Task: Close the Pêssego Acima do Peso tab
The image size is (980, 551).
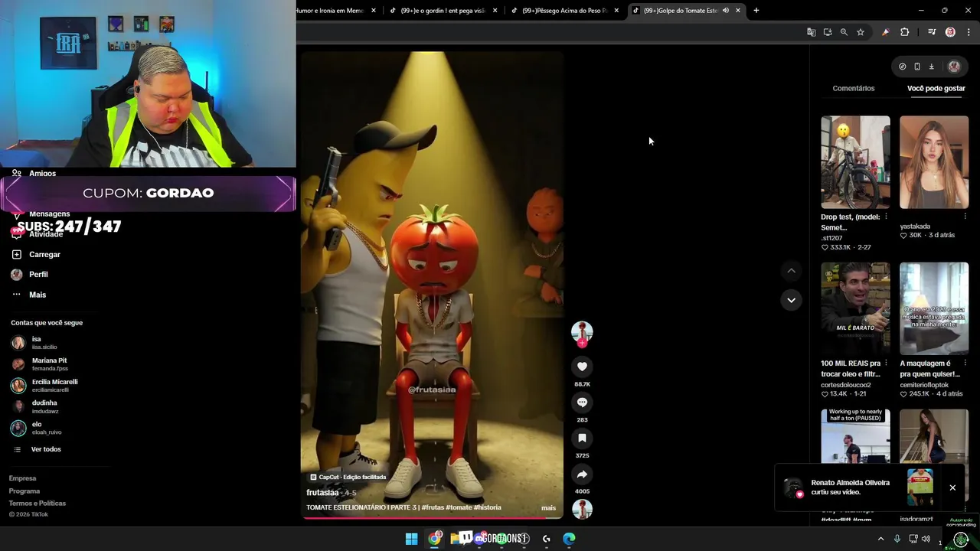Action: tap(616, 11)
